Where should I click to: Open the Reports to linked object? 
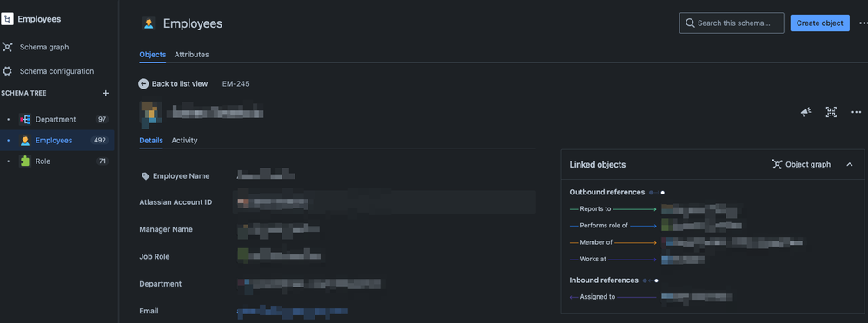699,209
